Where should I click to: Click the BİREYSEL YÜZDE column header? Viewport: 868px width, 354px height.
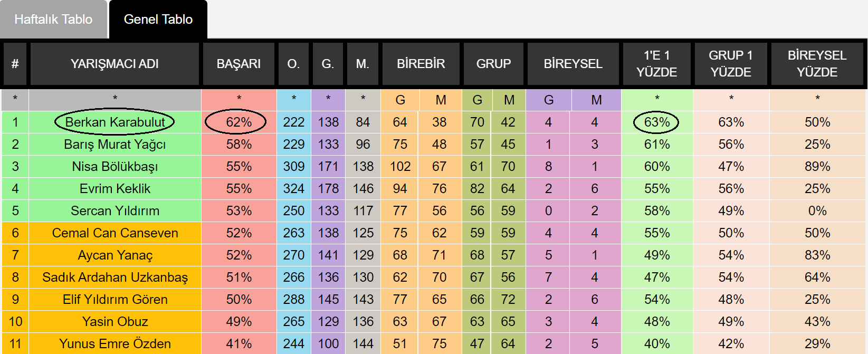tap(817, 64)
